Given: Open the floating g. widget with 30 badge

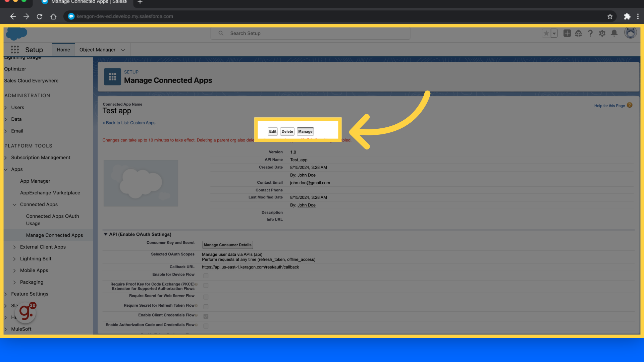Looking at the screenshot, I should pyautogui.click(x=26, y=312).
